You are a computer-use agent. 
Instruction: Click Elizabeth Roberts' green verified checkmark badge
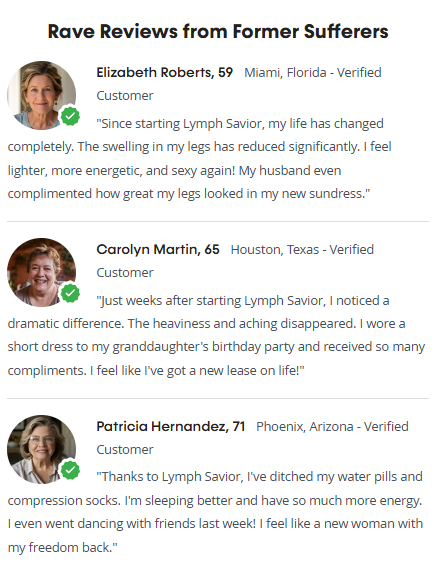[70, 116]
